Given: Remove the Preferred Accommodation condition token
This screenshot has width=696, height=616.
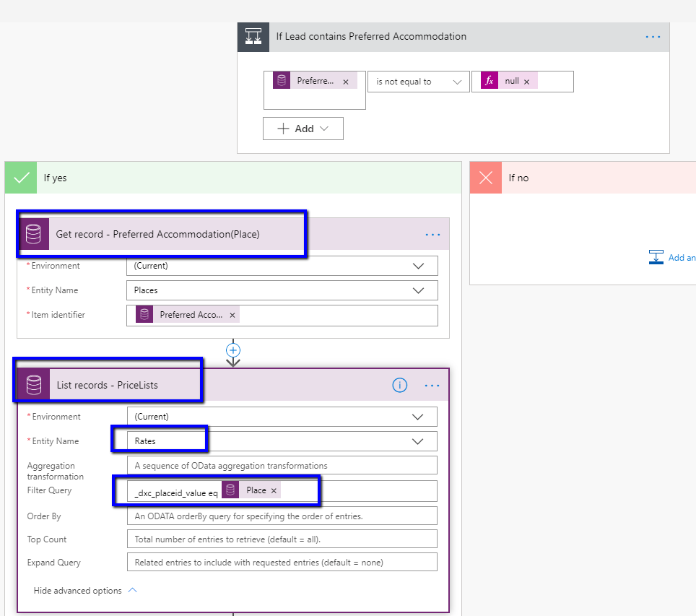Looking at the screenshot, I should point(346,82).
